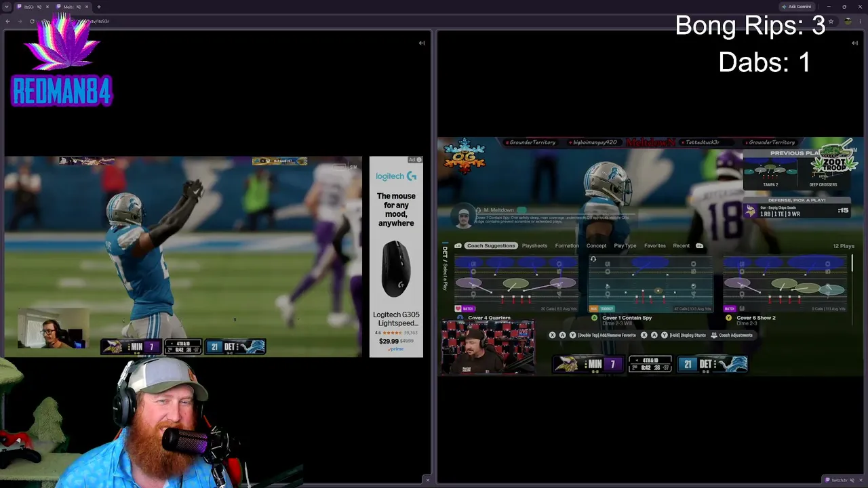Choose the Cover 4 Quarters play diagram
The width and height of the screenshot is (868, 488).
point(517,283)
